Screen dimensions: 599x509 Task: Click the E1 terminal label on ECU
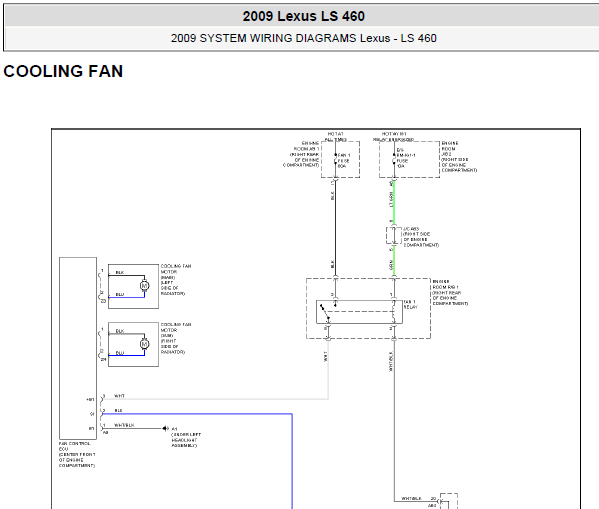tap(92, 428)
